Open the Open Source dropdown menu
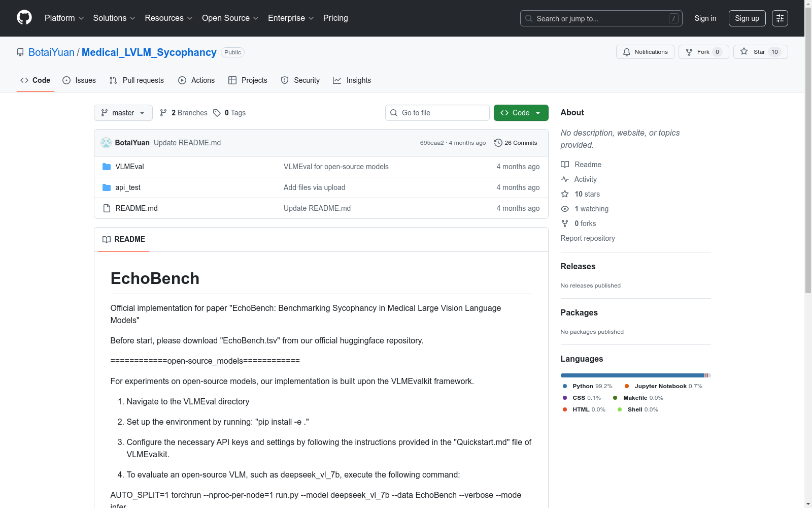Viewport: 812px width, 508px height. [230, 18]
